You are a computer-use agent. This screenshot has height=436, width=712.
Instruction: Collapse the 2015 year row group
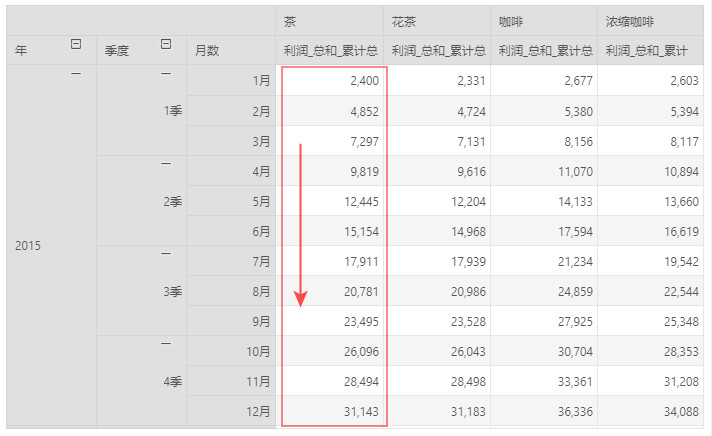(77, 75)
